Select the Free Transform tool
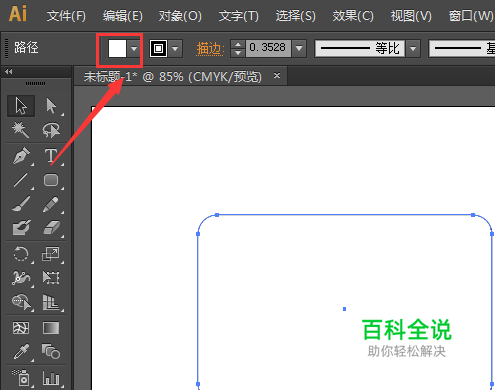Image resolution: width=495 pixels, height=390 pixels. tap(51, 278)
